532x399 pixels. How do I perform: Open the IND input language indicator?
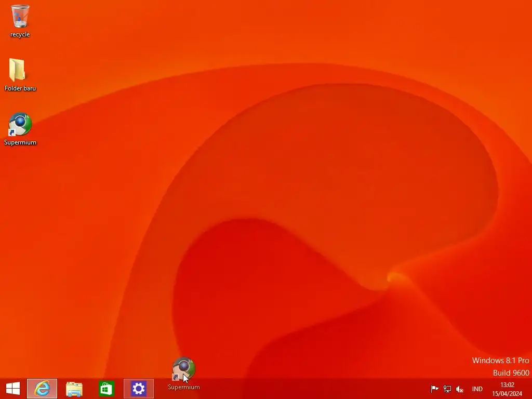coord(477,389)
